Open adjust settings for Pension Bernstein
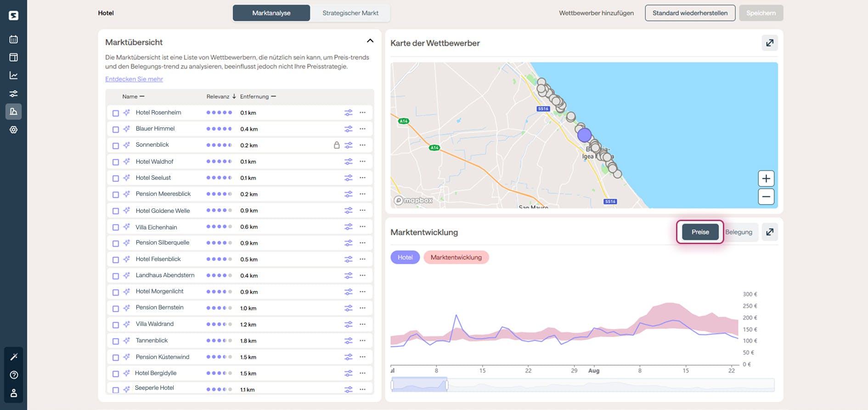 [x=349, y=308]
